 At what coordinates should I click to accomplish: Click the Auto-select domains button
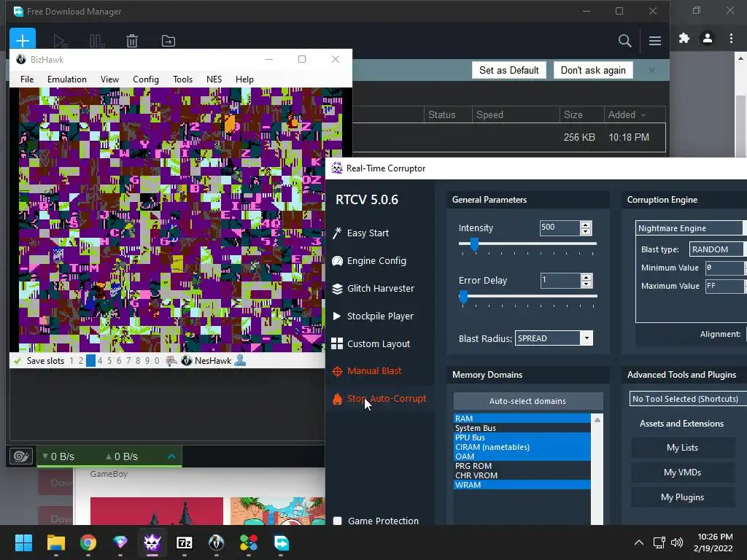528,401
